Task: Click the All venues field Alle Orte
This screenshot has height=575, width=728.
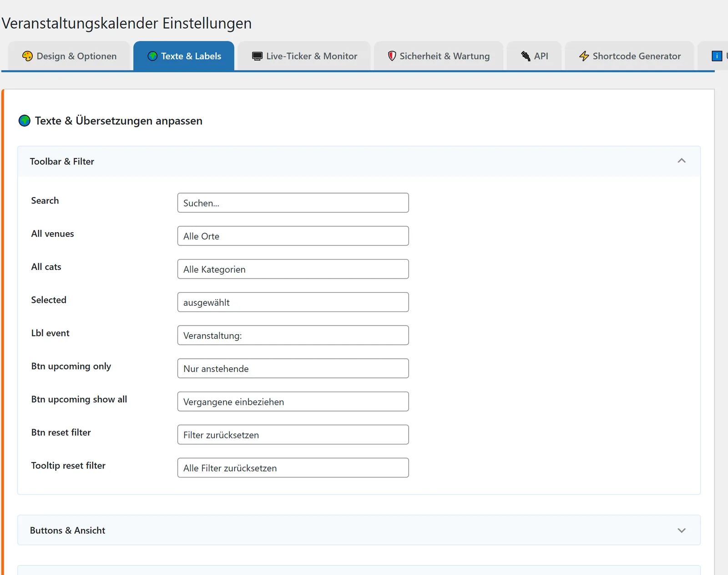Action: (x=293, y=236)
